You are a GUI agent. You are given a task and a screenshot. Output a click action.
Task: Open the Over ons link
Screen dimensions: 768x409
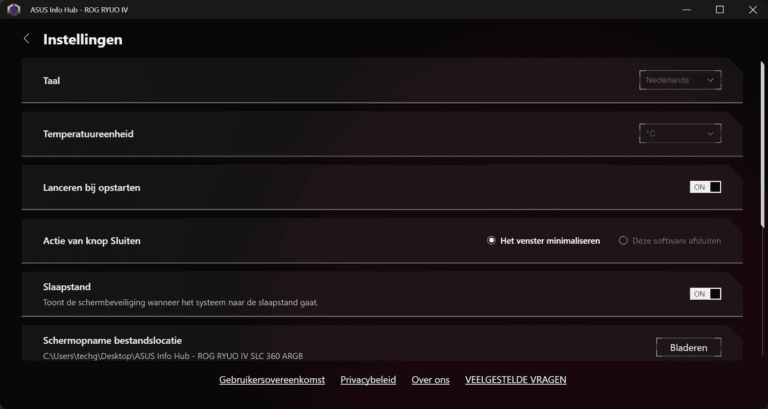coord(431,380)
